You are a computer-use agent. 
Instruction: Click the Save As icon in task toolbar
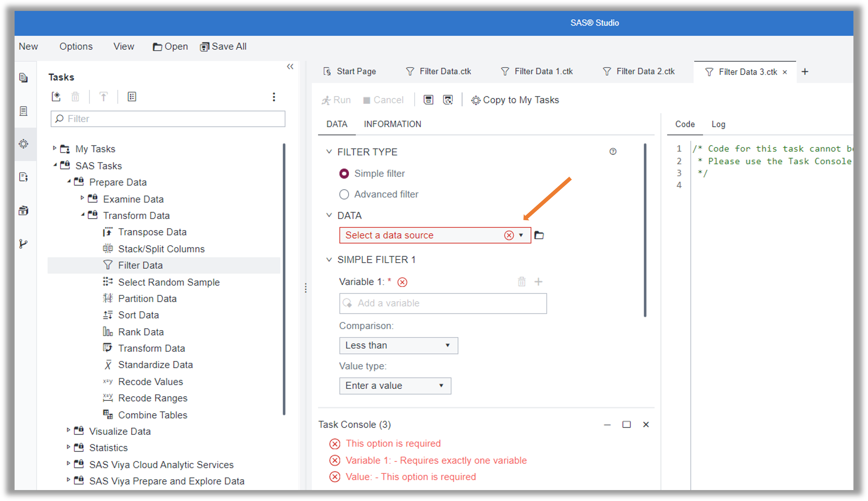pos(448,100)
